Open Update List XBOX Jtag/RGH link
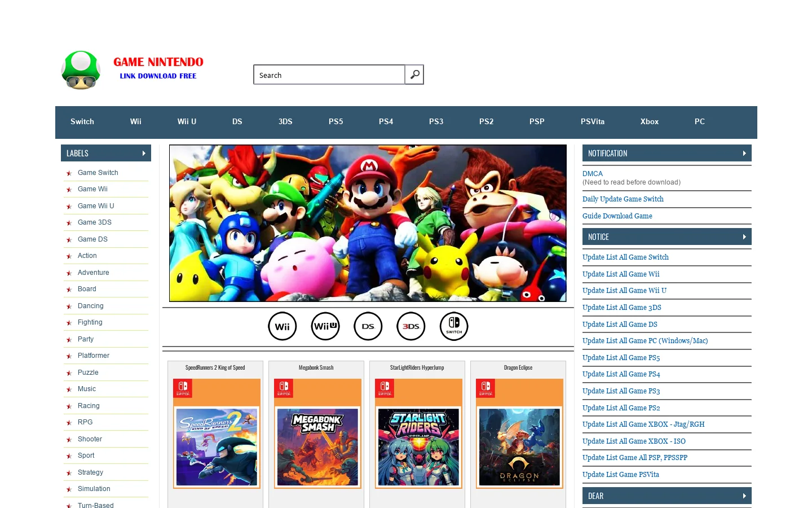This screenshot has height=508, width=812. [643, 424]
